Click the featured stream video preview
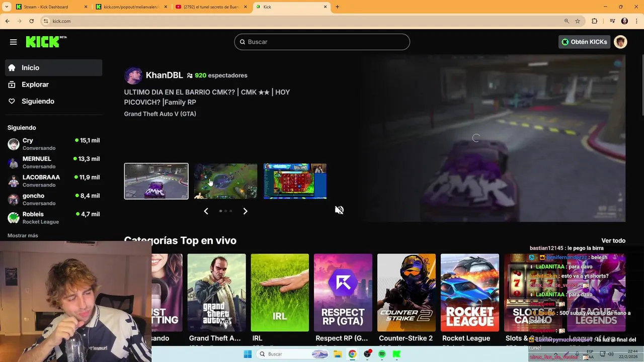644x362 pixels. [x=493, y=138]
